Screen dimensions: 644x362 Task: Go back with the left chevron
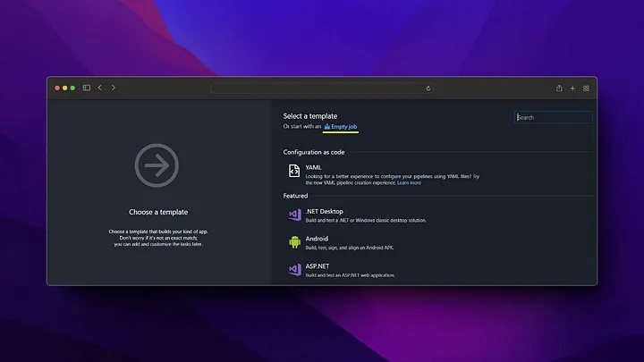pyautogui.click(x=100, y=88)
